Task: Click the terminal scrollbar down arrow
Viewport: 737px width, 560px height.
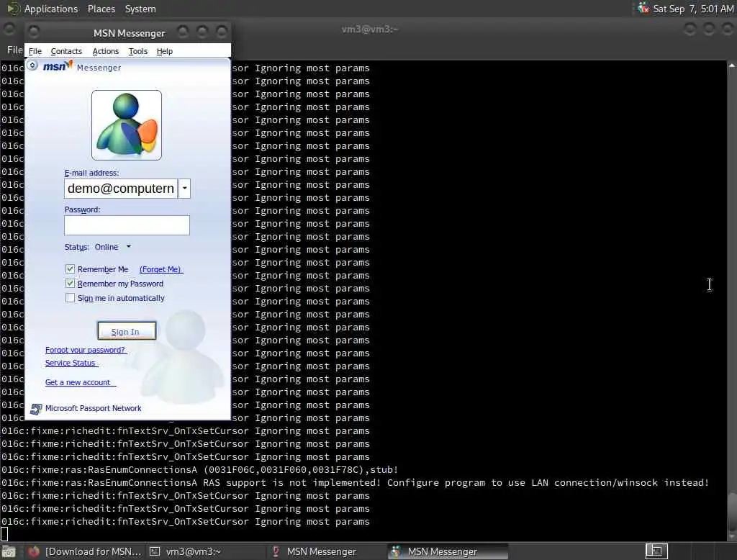Action: coord(732,536)
